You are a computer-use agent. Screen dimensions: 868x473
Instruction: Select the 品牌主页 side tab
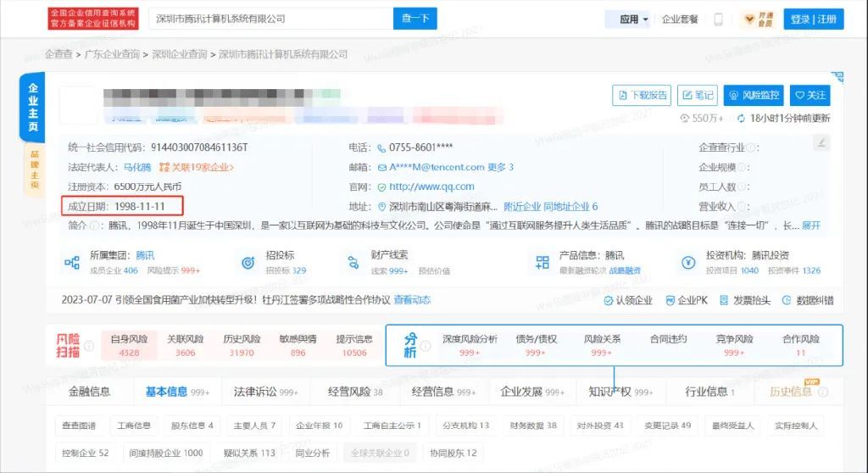pyautogui.click(x=34, y=170)
